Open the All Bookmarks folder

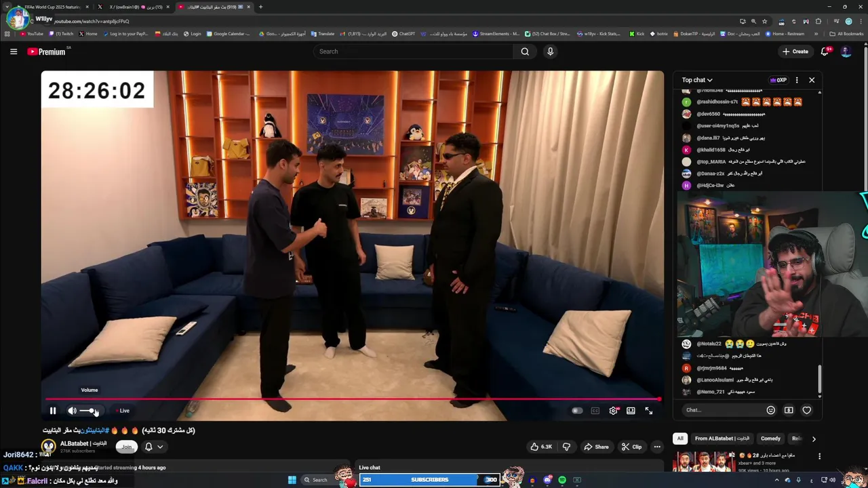(846, 34)
